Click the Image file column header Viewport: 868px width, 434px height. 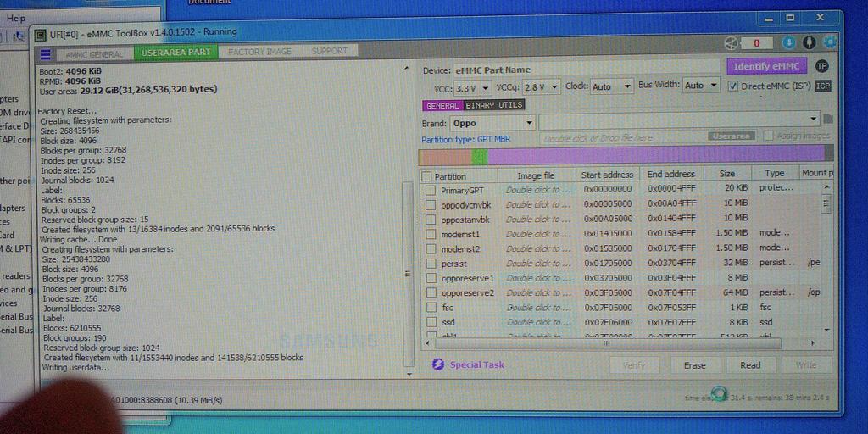536,176
